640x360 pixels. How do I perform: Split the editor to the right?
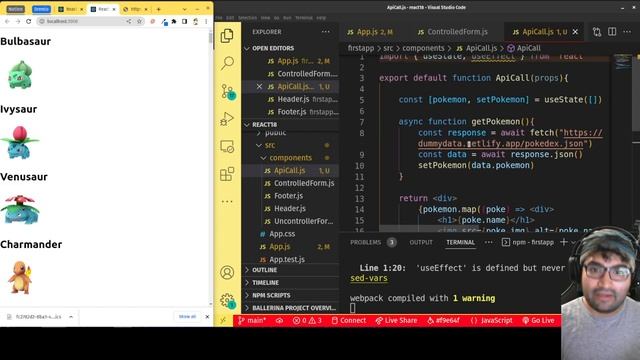[612, 32]
